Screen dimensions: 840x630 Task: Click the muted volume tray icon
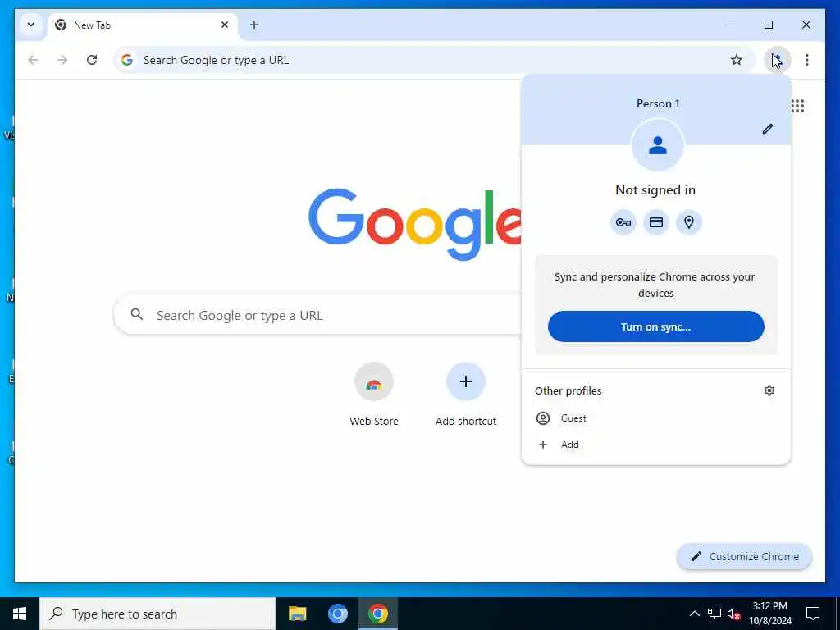[x=733, y=614]
